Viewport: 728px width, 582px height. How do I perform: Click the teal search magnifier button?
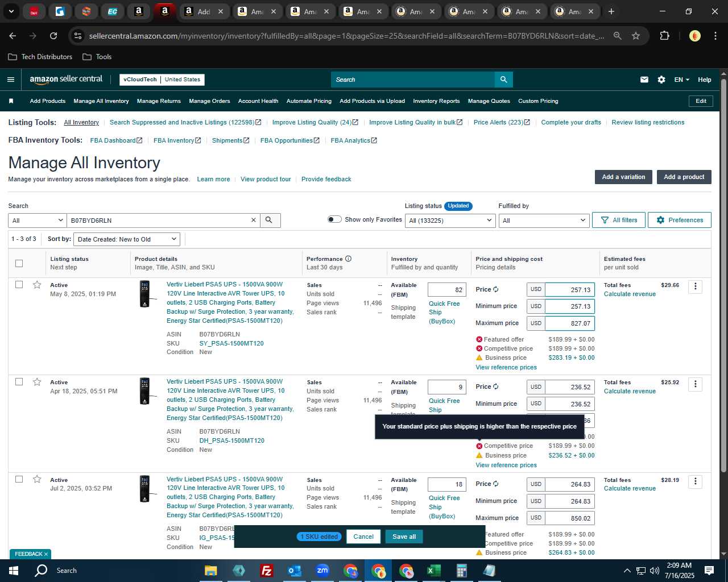504,80
